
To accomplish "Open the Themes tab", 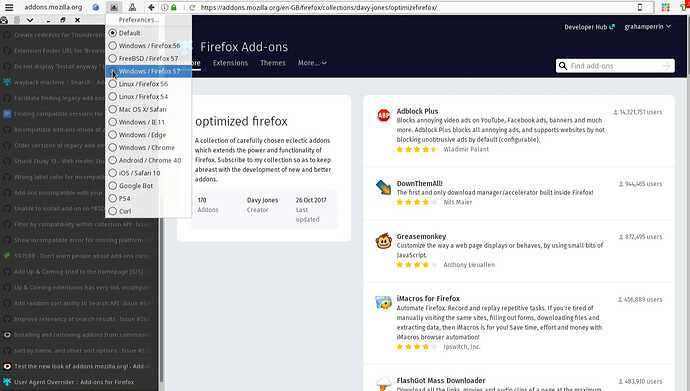I will [273, 63].
